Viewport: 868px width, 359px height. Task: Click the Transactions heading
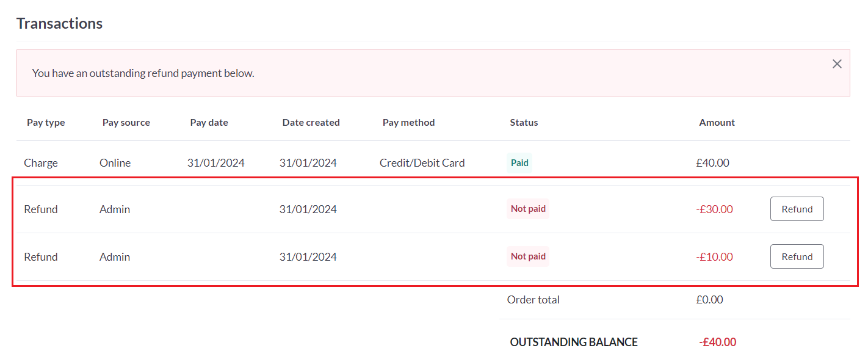59,23
